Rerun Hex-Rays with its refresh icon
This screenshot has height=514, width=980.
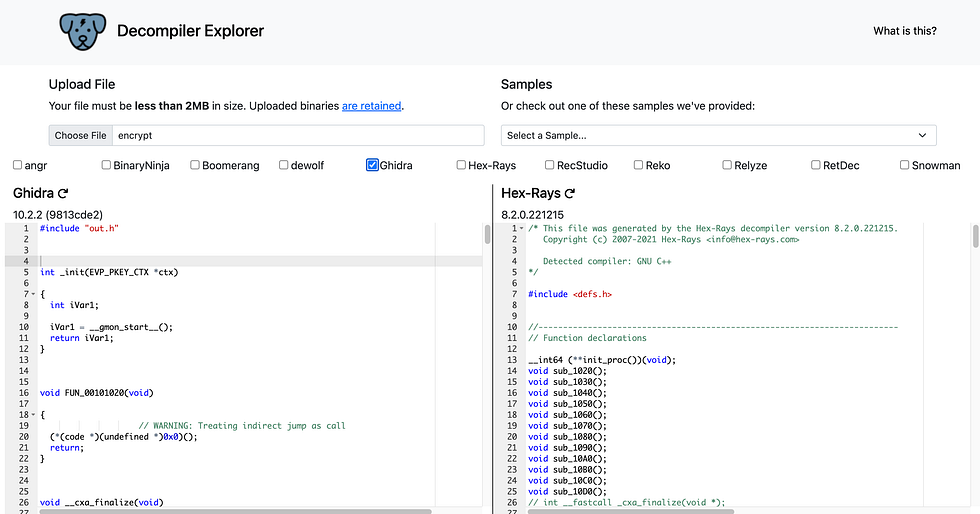pyautogui.click(x=569, y=193)
